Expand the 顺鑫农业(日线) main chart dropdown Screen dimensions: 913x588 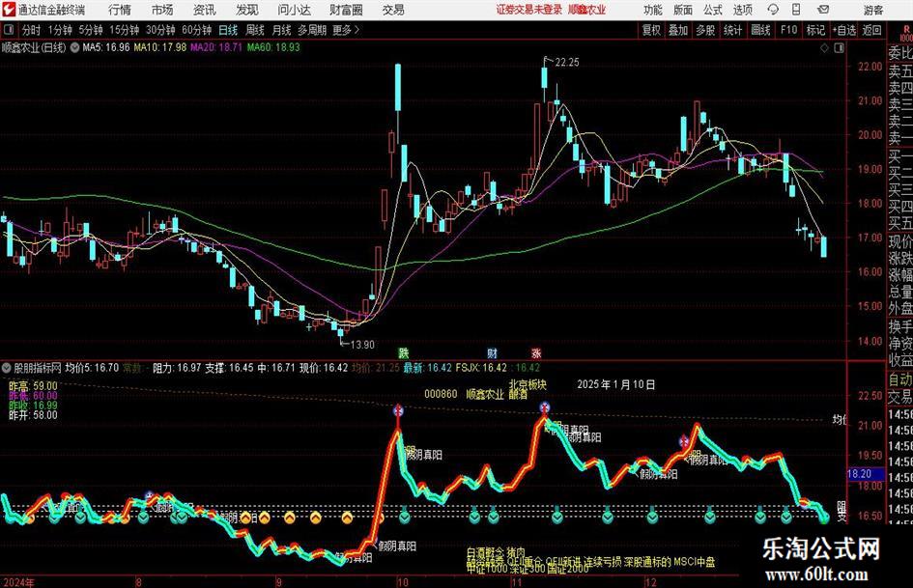[x=75, y=47]
